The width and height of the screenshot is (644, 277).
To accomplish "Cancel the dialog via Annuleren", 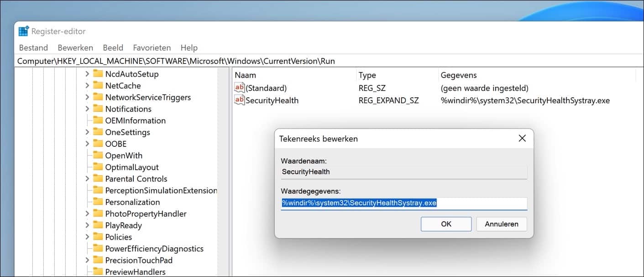I will pos(501,224).
